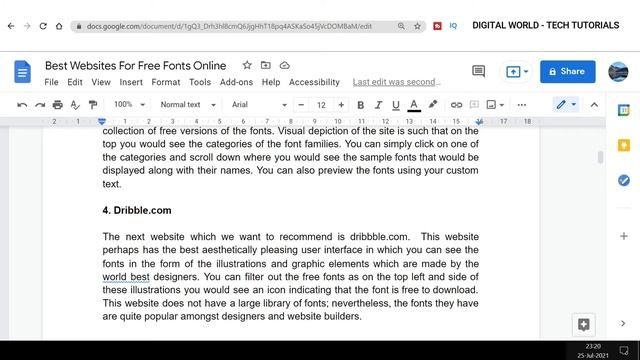Toggle underline formatting
This screenshot has width=640, height=360.
pos(396,105)
